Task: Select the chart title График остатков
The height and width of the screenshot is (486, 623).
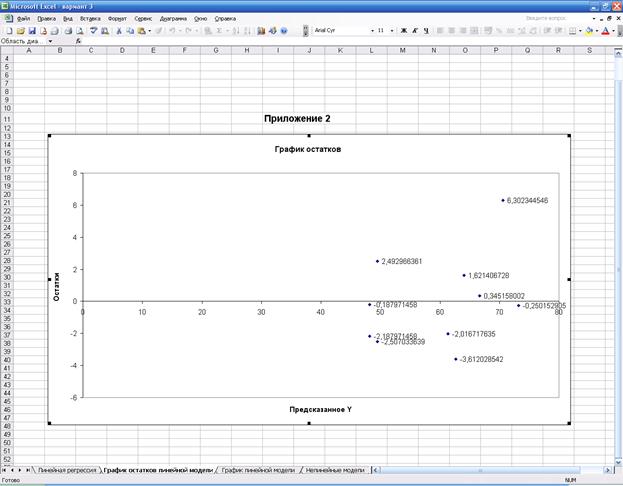Action: (x=308, y=149)
